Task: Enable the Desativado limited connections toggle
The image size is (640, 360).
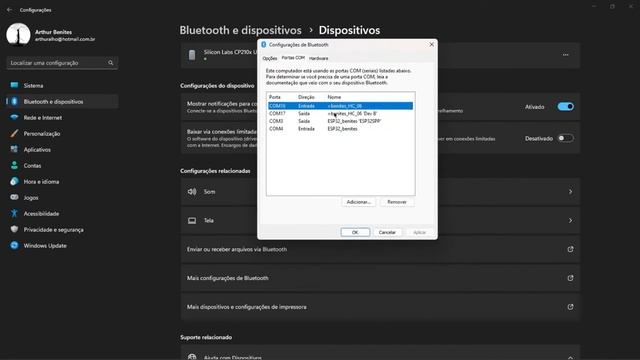Action: click(566, 138)
